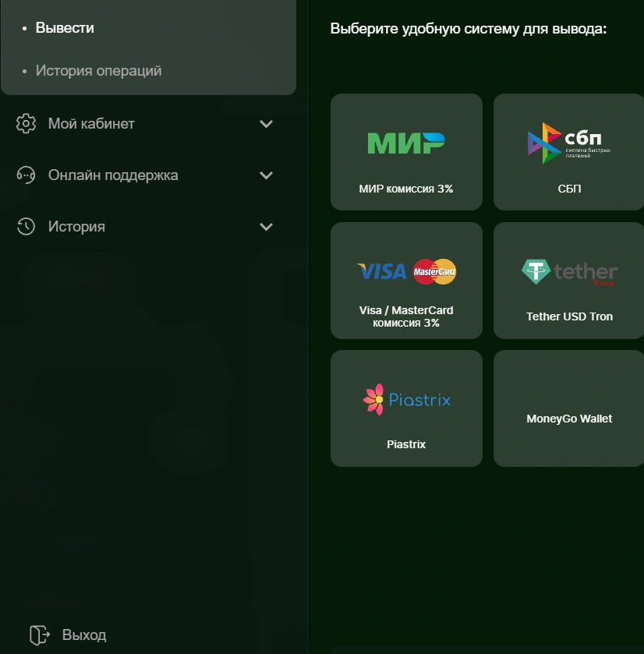Click the pink Piastrix flower logo
The width and height of the screenshot is (644, 654).
pyautogui.click(x=377, y=398)
